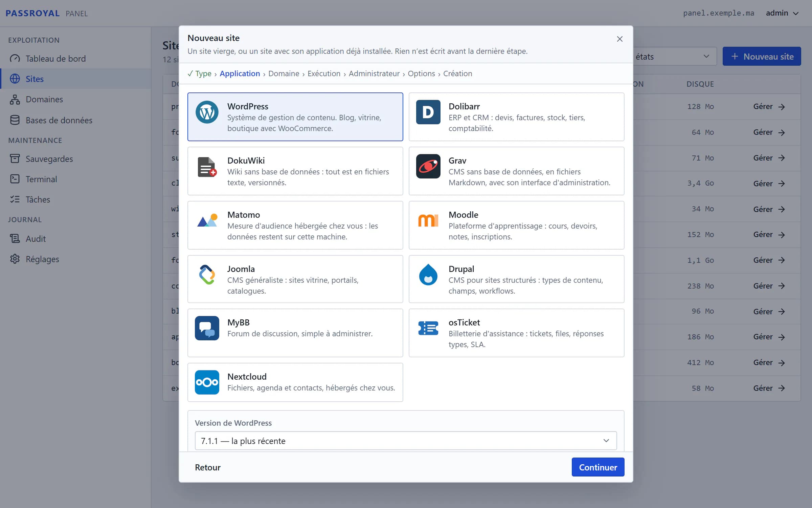Choose the DokuWiki document icon
Screen dimensions: 812x508
(x=207, y=166)
